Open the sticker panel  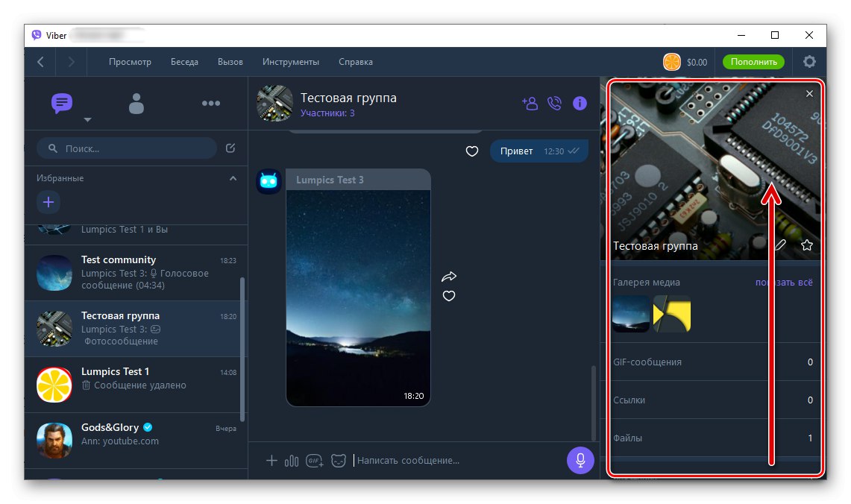coord(339,461)
